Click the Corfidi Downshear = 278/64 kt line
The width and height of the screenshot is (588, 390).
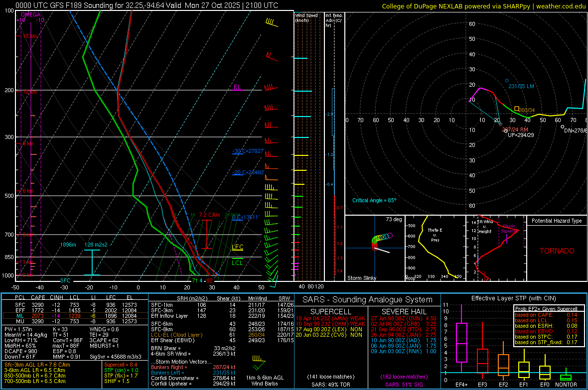[x=193, y=378]
